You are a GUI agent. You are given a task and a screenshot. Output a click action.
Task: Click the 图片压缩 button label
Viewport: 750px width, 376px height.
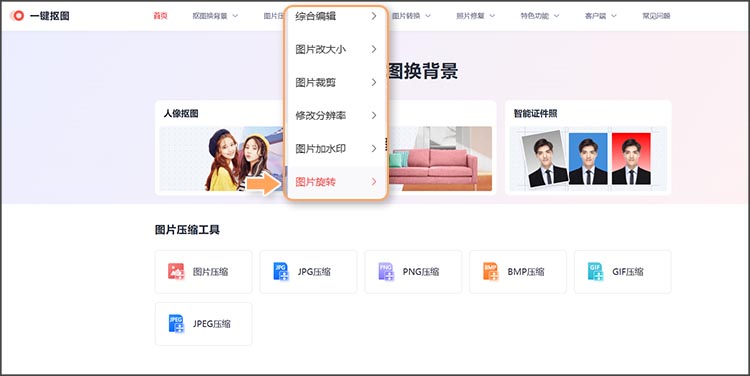210,272
